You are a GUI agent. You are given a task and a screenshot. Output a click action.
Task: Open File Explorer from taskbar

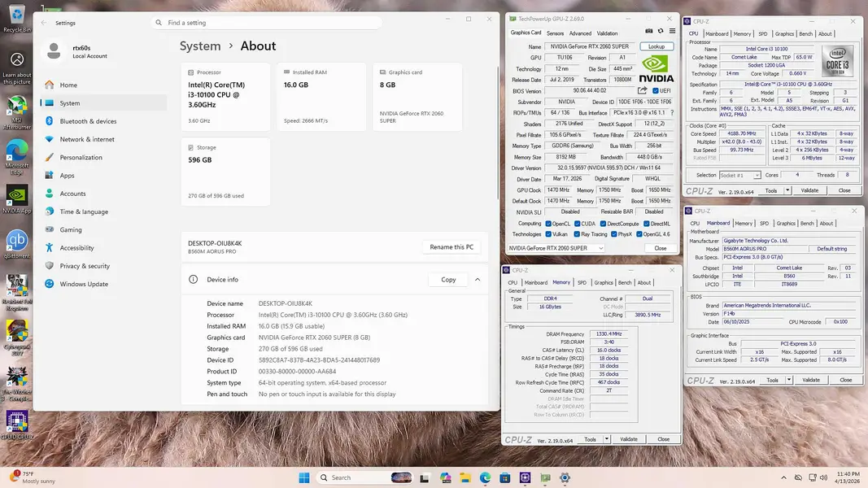(465, 478)
